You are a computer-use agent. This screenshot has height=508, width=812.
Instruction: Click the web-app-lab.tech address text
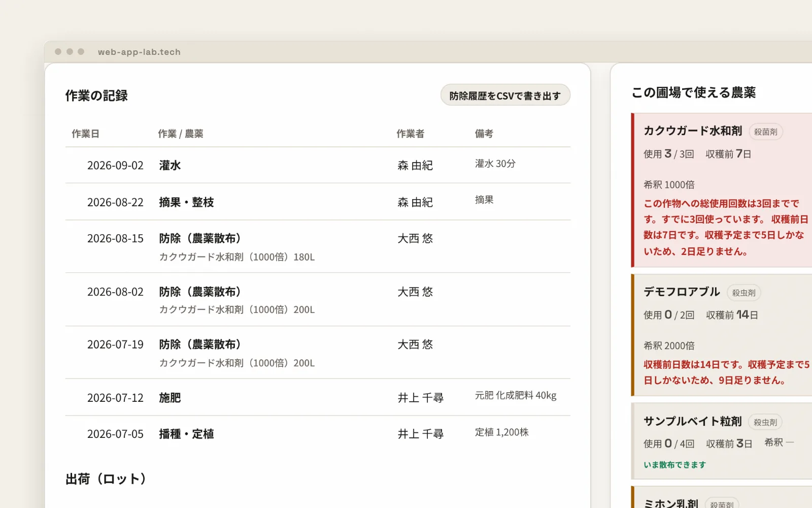coord(139,52)
